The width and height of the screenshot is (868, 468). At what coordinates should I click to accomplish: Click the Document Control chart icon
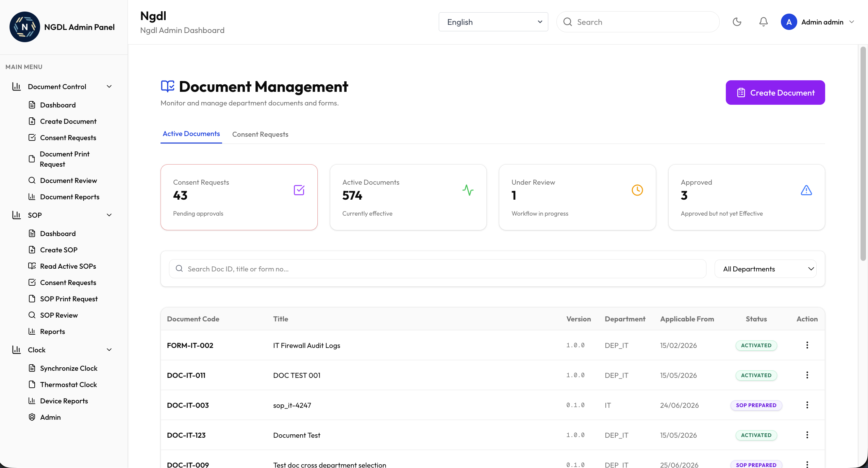(x=16, y=86)
